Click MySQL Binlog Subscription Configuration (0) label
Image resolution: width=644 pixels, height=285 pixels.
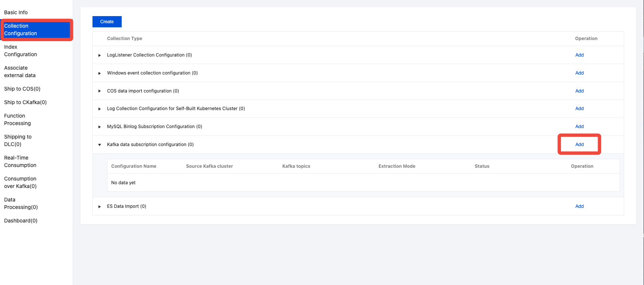click(155, 127)
